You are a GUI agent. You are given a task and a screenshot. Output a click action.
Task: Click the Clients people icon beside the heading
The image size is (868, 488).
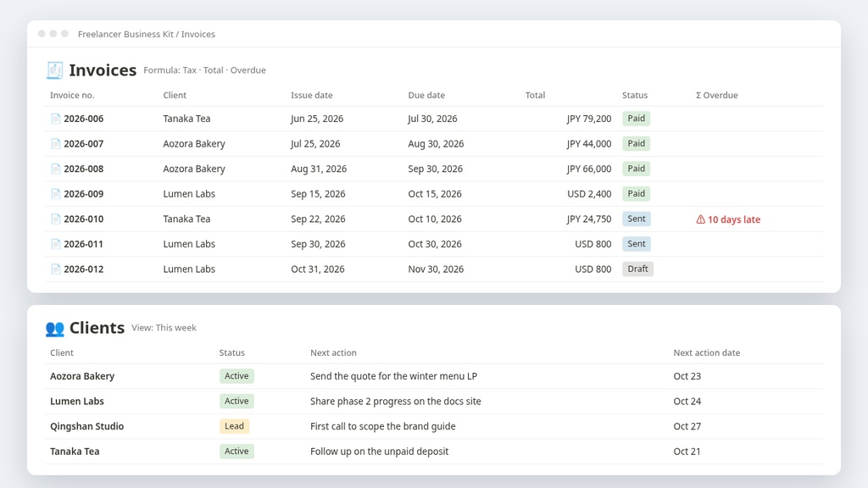tap(55, 328)
